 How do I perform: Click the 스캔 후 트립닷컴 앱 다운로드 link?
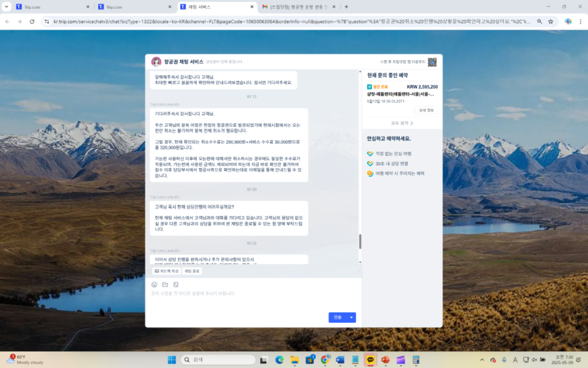coord(403,62)
